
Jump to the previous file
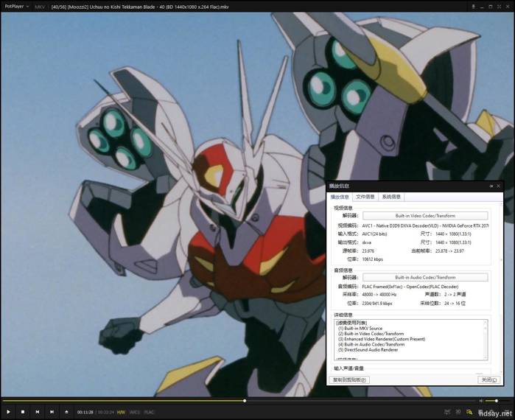click(38, 412)
